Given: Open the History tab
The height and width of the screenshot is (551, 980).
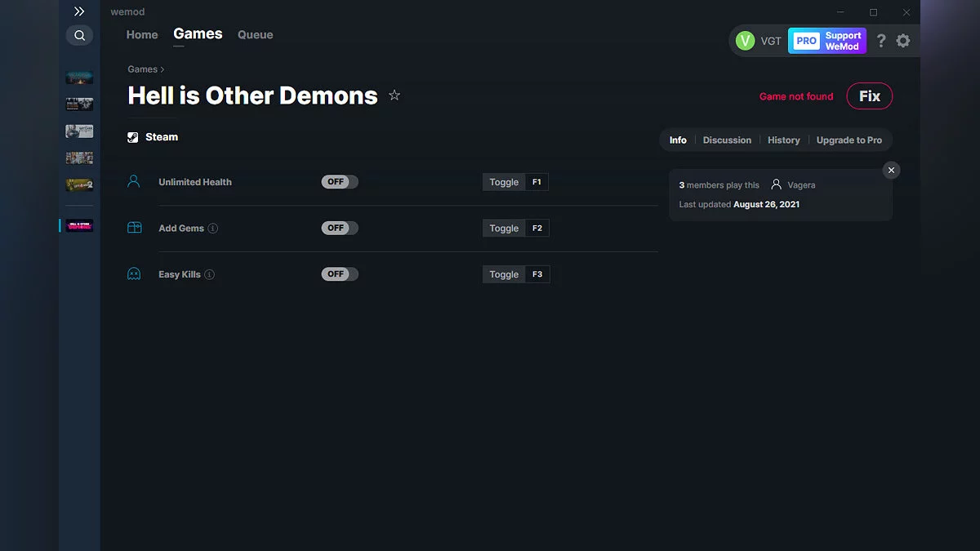Looking at the screenshot, I should pyautogui.click(x=784, y=140).
